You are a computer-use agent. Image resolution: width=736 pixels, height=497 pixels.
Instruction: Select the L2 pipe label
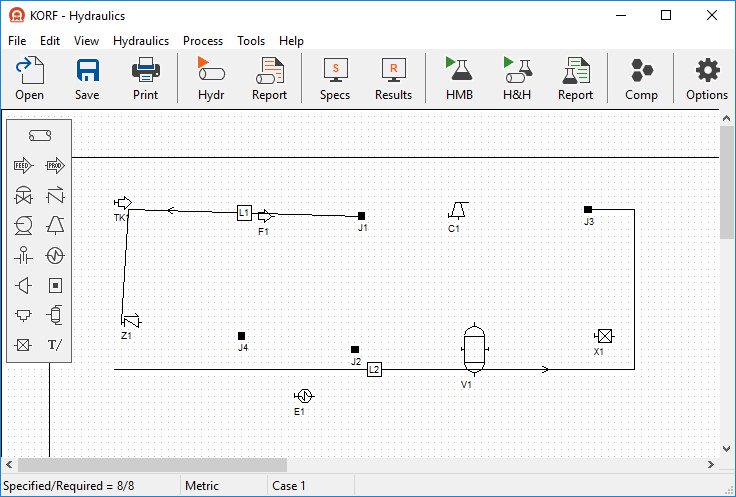point(374,369)
